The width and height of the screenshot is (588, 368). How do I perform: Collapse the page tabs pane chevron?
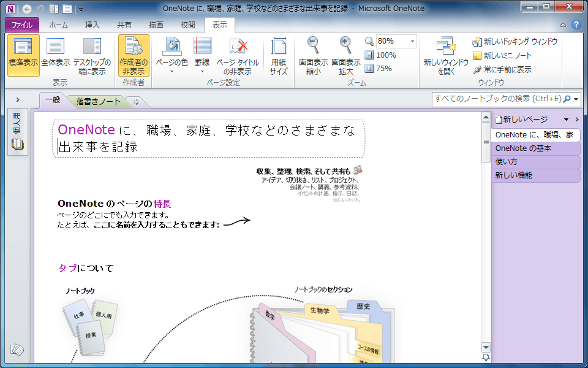coord(577,120)
